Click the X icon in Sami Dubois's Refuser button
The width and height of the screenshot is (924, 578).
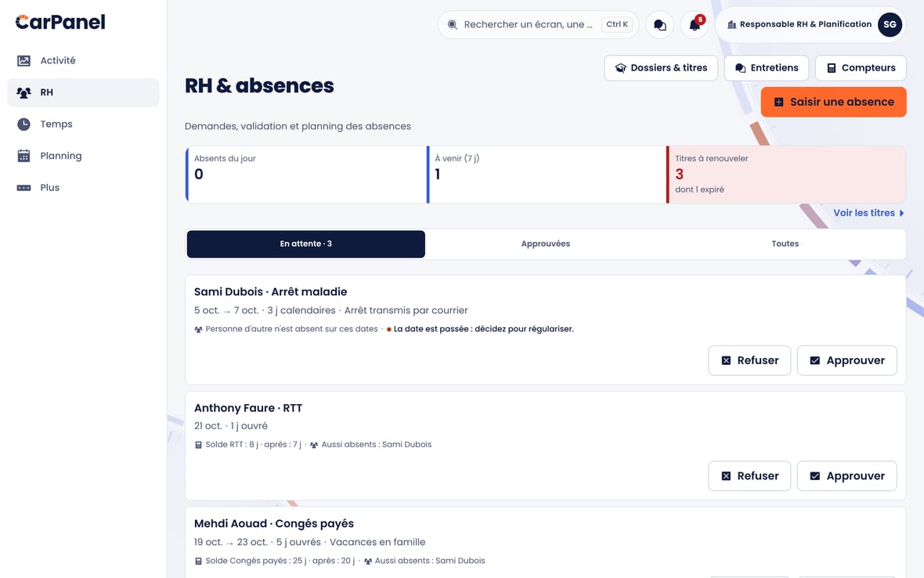pos(726,360)
